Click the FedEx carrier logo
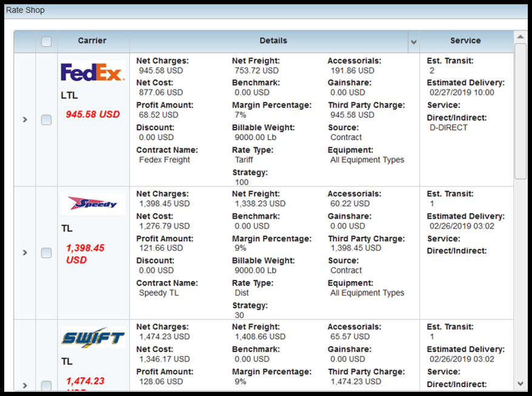The width and height of the screenshot is (532, 396). tap(92, 71)
